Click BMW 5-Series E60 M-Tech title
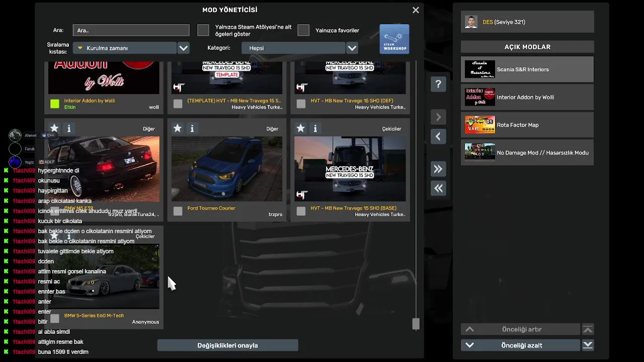The image size is (644, 362). [94, 316]
